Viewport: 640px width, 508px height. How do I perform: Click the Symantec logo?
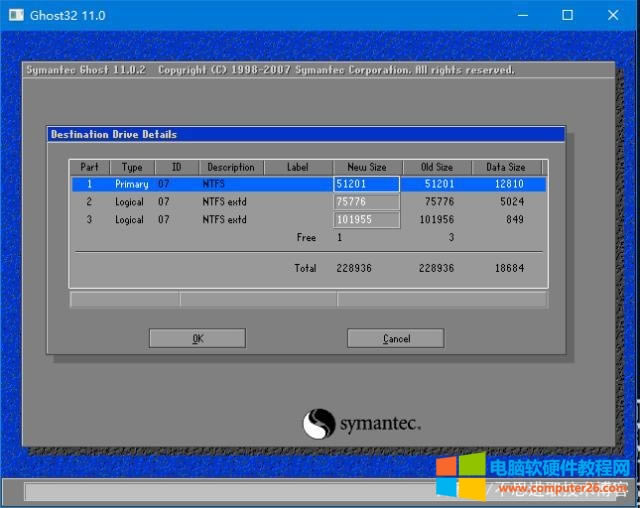click(362, 424)
